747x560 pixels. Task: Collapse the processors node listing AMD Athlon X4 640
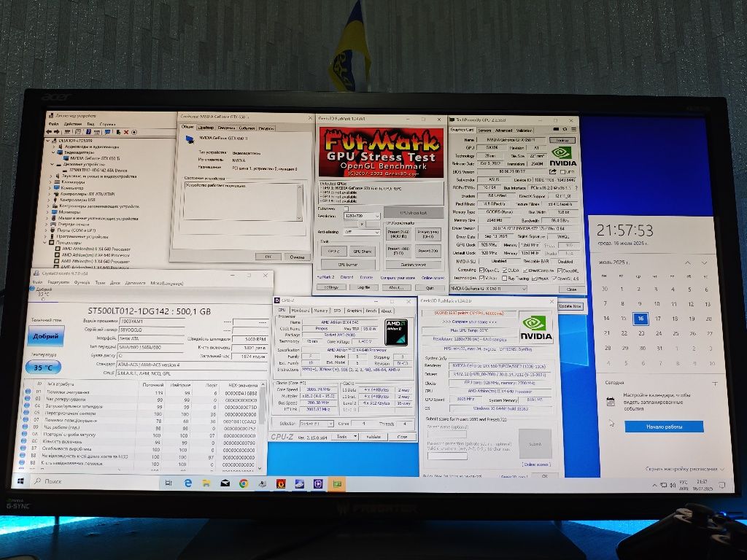pos(45,242)
